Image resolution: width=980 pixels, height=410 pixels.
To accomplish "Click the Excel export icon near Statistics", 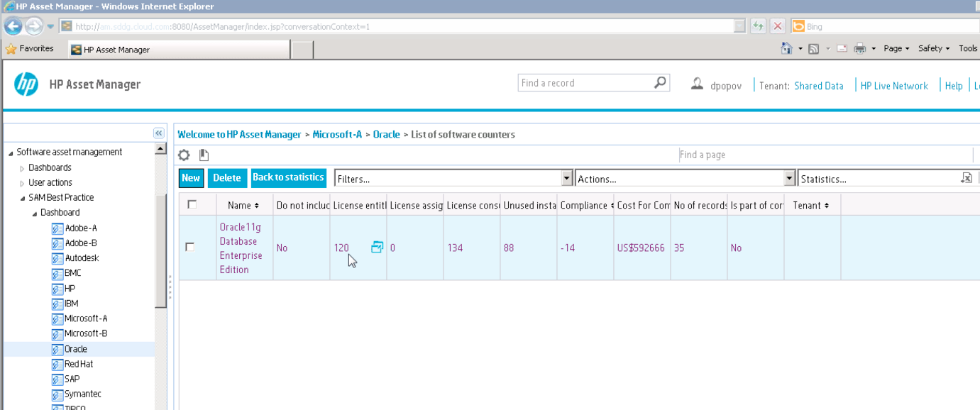I will (967, 177).
